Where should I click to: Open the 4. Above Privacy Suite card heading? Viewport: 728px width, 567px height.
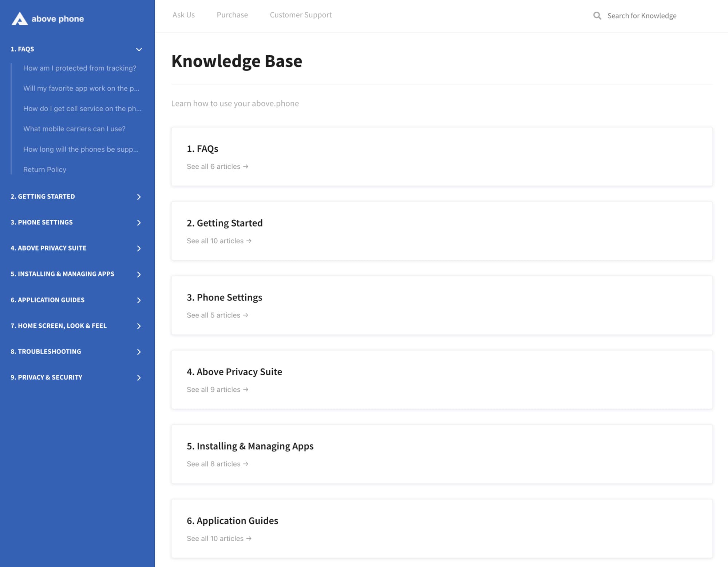pos(234,372)
